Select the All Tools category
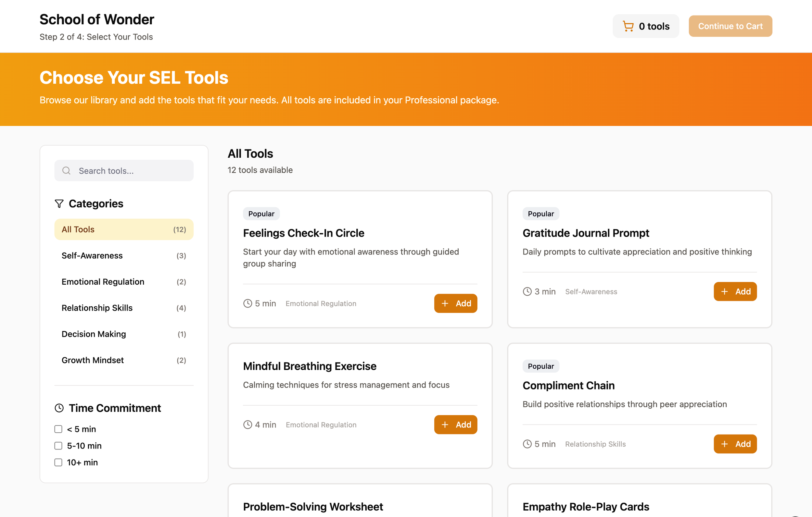Viewport: 812px width, 517px height. (124, 229)
